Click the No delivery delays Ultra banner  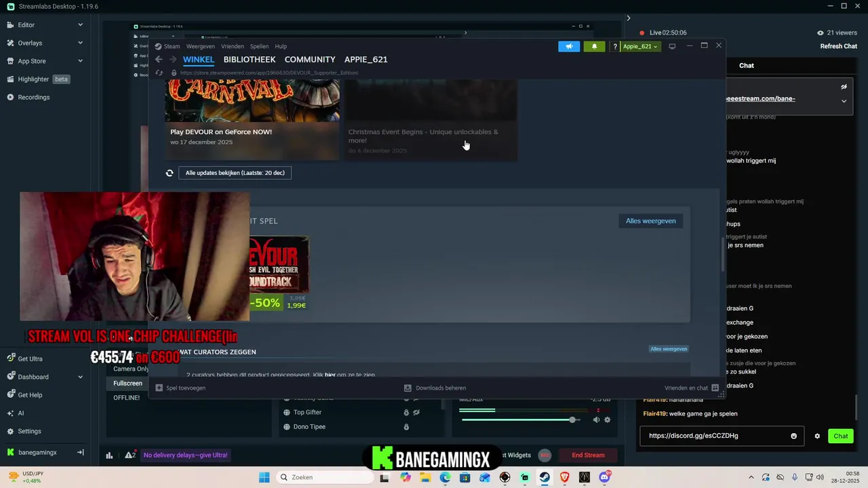tap(185, 455)
